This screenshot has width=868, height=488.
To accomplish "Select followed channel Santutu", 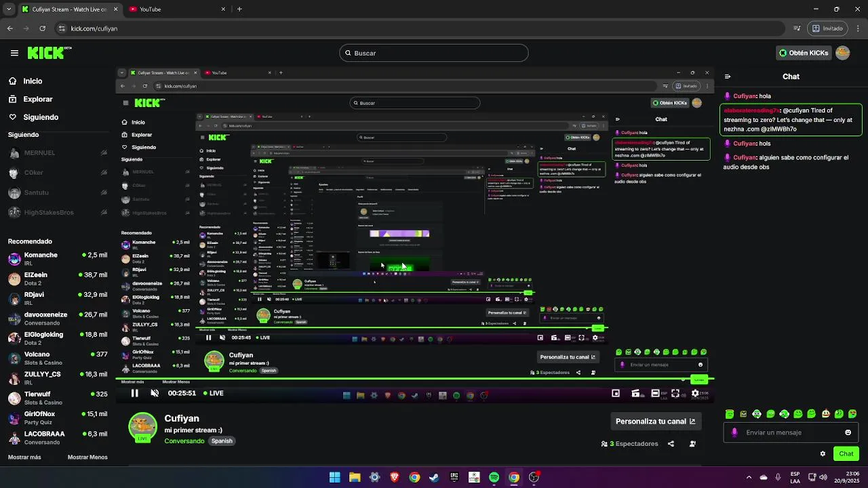I will (58, 193).
